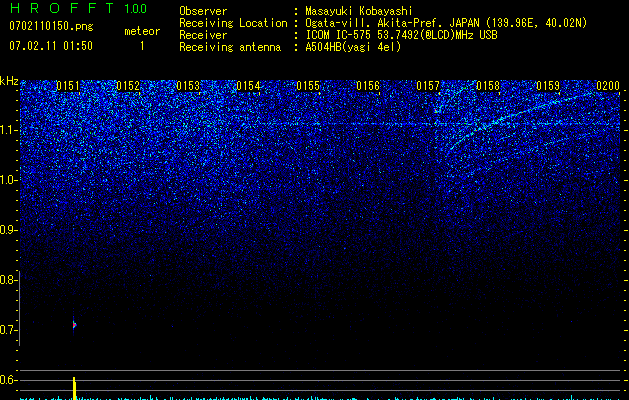Viewport: 629px width, 400px height.
Task: Click the 0155 time marker
Action: pyautogui.click(x=308, y=86)
